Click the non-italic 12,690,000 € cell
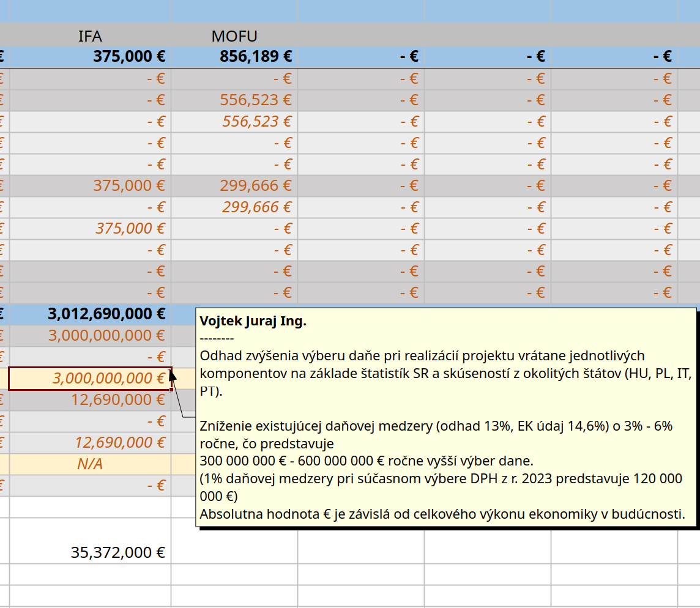 tap(90, 399)
